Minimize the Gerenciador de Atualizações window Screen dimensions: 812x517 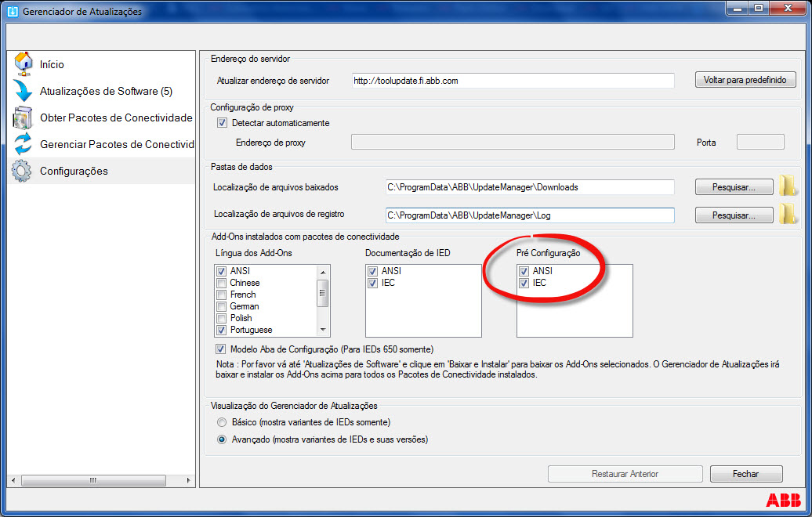point(738,8)
